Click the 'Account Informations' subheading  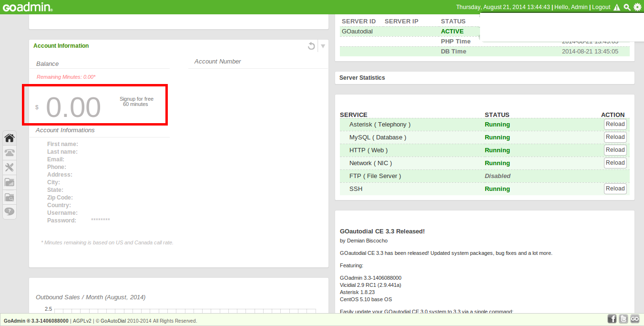pyautogui.click(x=65, y=130)
